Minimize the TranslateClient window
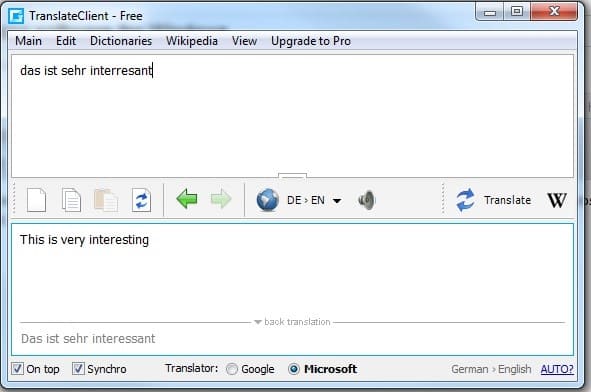 [x=490, y=12]
